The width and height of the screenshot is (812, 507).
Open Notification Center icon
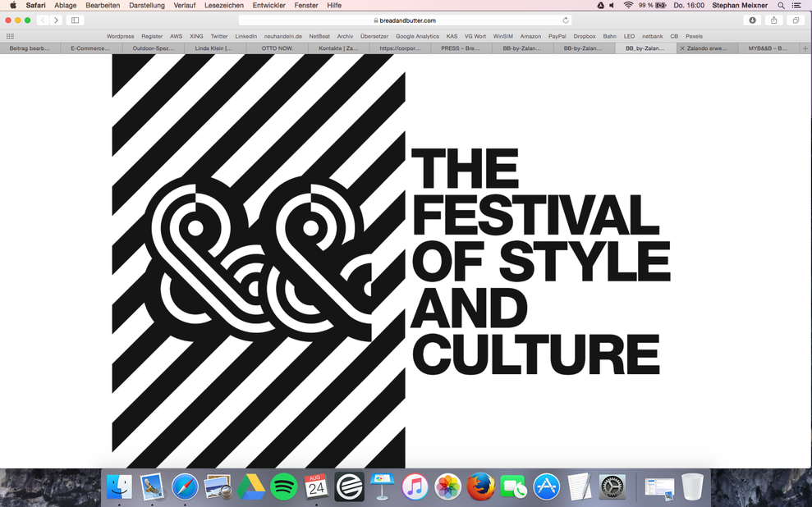pos(797,5)
